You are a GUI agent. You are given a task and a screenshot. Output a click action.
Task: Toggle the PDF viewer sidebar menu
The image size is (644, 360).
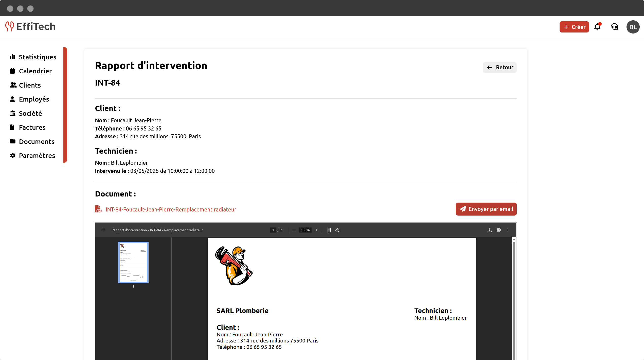pyautogui.click(x=103, y=230)
